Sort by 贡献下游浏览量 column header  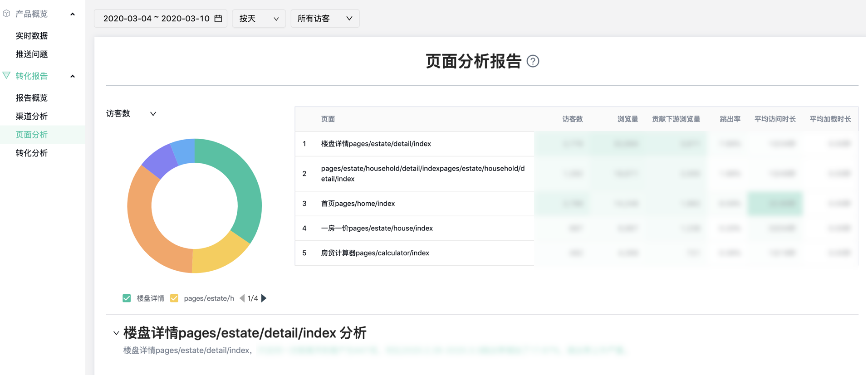676,119
